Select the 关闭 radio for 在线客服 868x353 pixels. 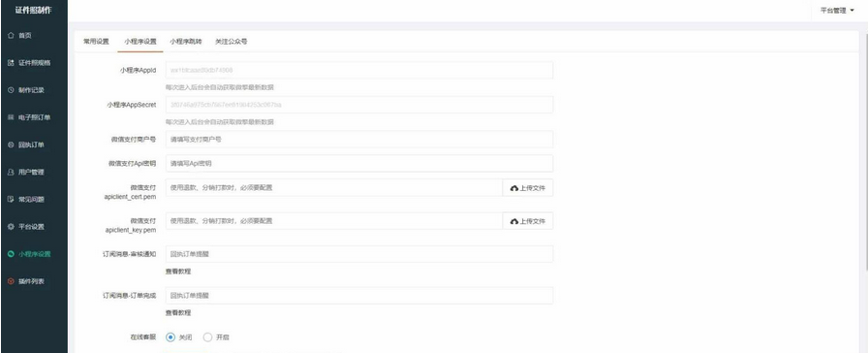pyautogui.click(x=170, y=337)
